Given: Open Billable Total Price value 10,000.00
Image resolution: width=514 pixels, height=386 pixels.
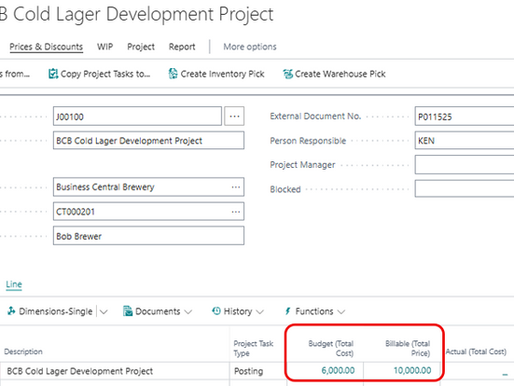Looking at the screenshot, I should 412,370.
